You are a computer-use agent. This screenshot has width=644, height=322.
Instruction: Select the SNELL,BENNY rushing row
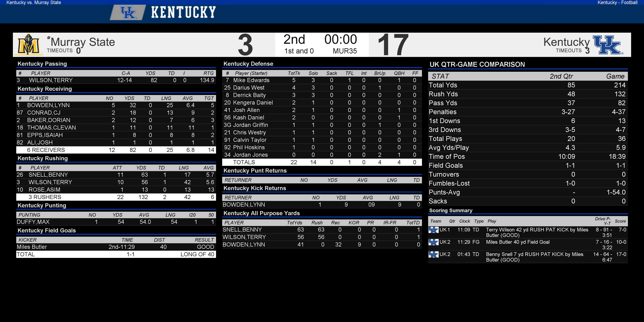tap(116, 175)
